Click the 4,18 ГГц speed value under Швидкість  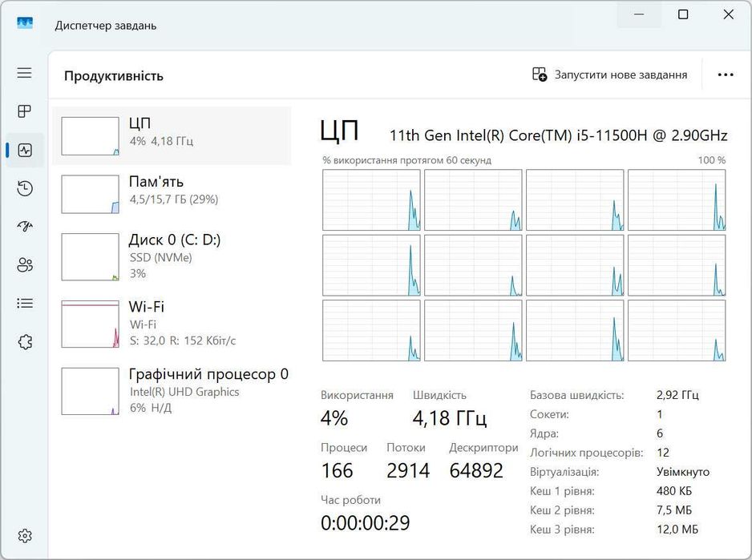tap(450, 418)
